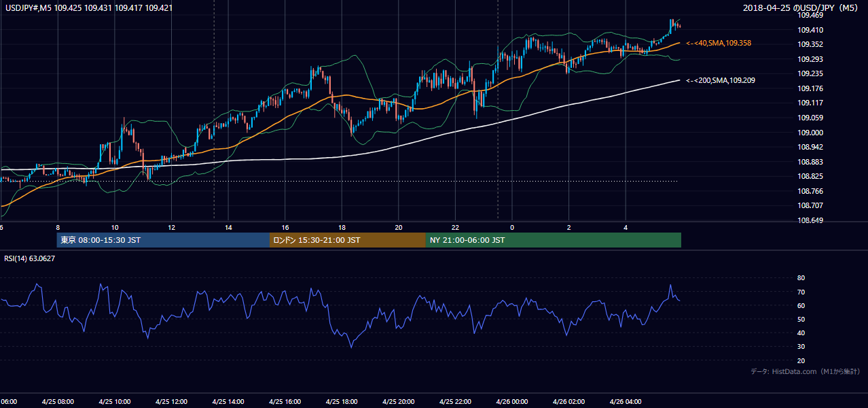Click price axis label 109.176

pyautogui.click(x=810, y=88)
